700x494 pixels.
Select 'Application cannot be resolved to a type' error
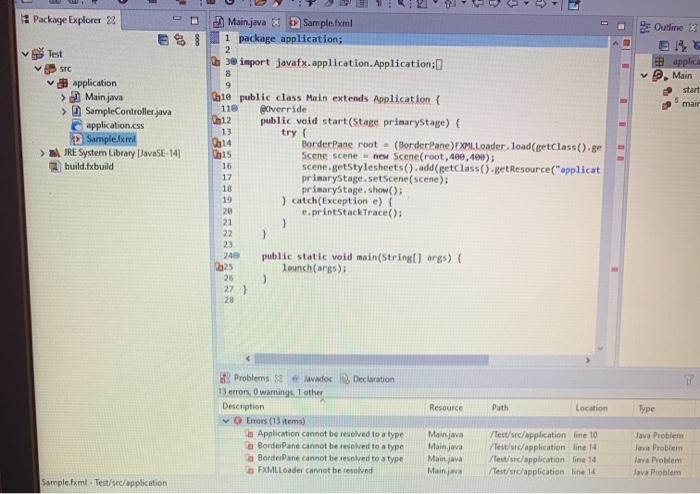pyautogui.click(x=330, y=433)
